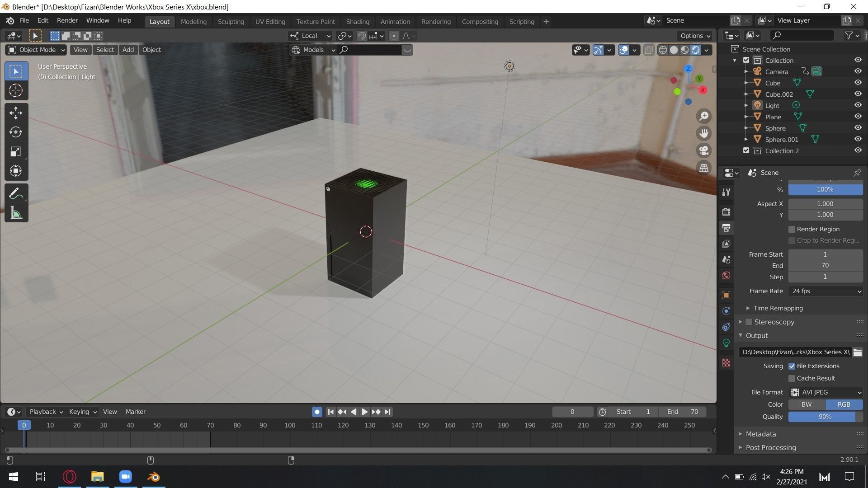Toggle viewport overlays display
The width and height of the screenshot is (868, 488).
point(623,50)
